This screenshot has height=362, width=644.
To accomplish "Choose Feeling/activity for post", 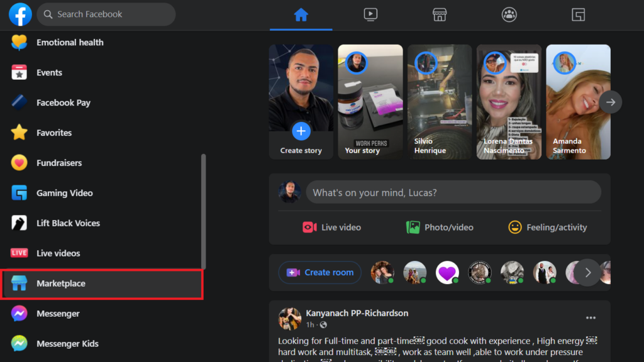I will pos(548,228).
